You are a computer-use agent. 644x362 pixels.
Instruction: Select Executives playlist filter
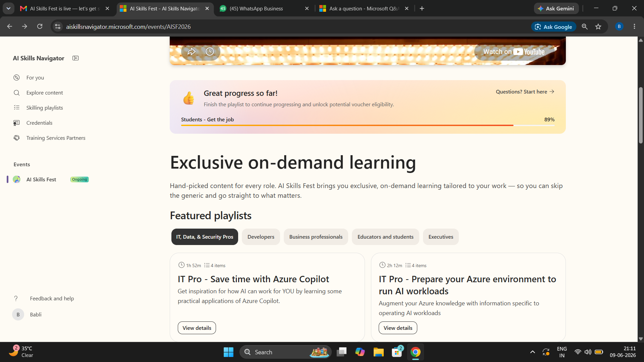coord(441,237)
